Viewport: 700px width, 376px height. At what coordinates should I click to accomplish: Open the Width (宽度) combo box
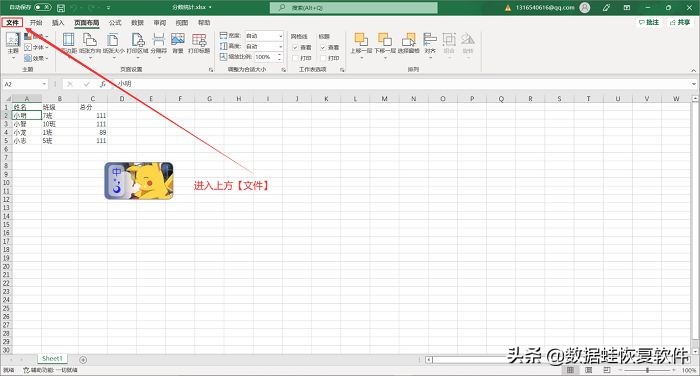point(264,36)
